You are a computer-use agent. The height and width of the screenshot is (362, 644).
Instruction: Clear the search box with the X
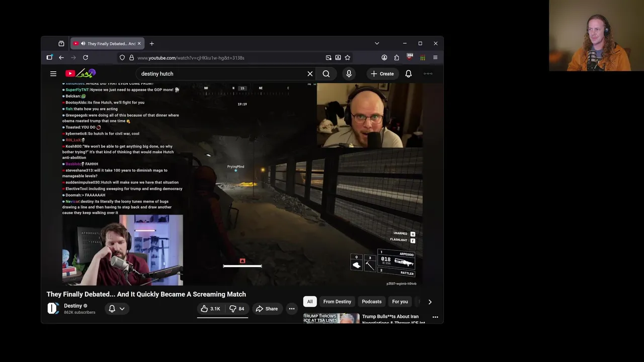pos(310,74)
